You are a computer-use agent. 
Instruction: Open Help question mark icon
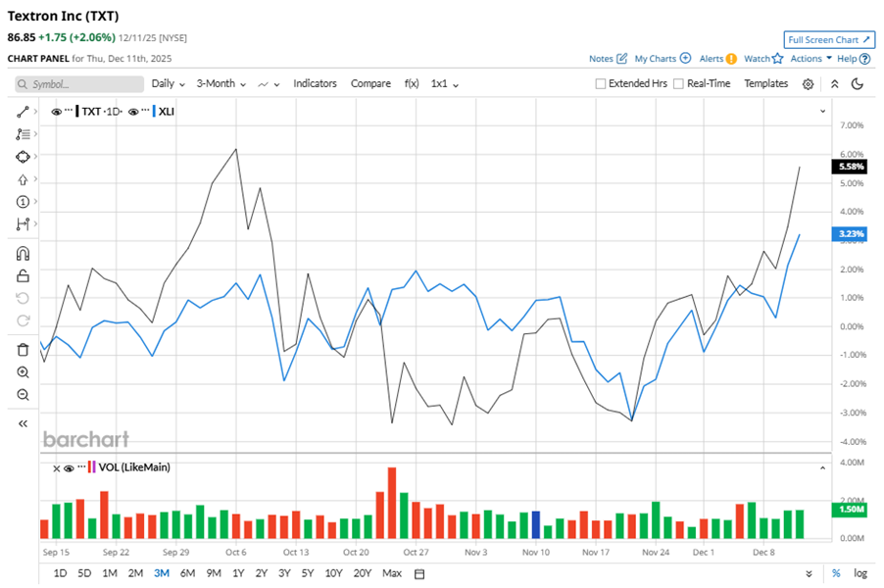pyautogui.click(x=864, y=59)
